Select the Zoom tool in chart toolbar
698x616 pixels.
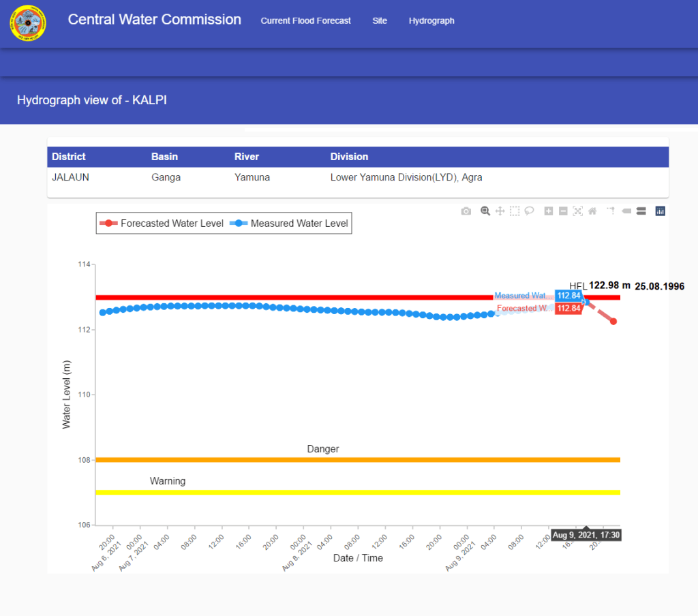485,211
